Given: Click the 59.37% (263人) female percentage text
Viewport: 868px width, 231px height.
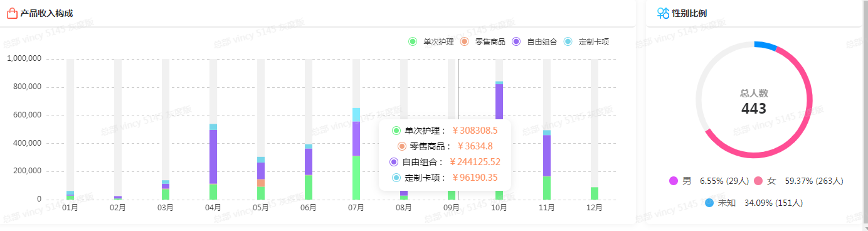Looking at the screenshot, I should [814, 181].
